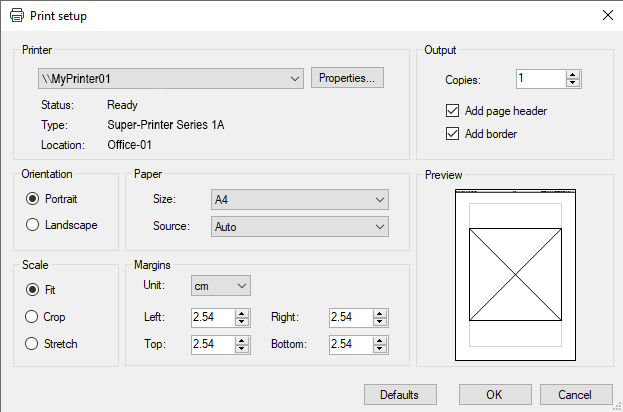
Task: Select Landscape orientation
Action: tap(32, 225)
